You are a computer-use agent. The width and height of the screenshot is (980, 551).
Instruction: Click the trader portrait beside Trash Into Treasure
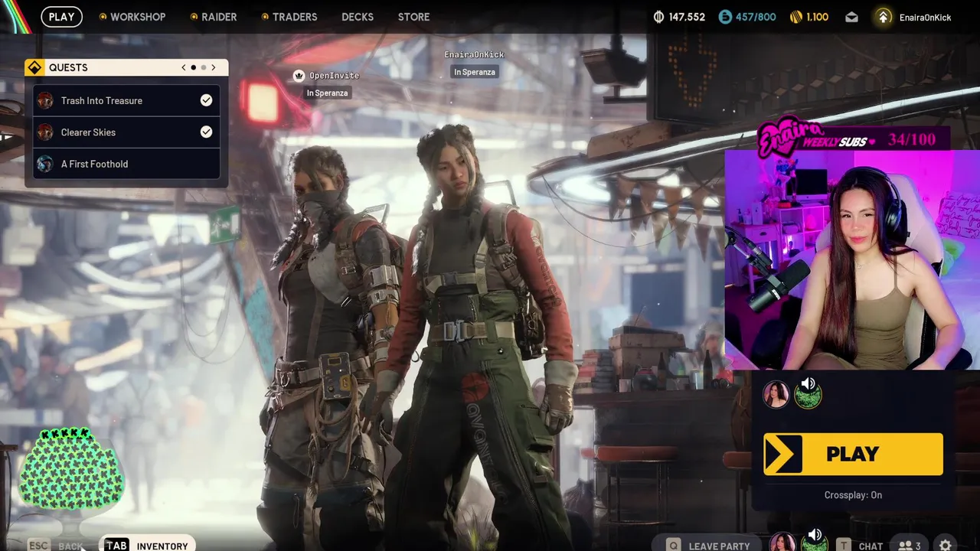[x=45, y=100]
